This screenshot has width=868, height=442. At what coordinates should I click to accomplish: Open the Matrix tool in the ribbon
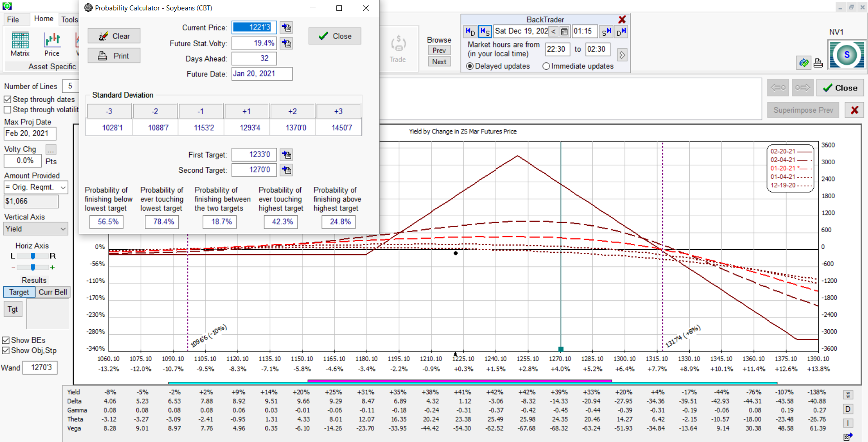20,44
